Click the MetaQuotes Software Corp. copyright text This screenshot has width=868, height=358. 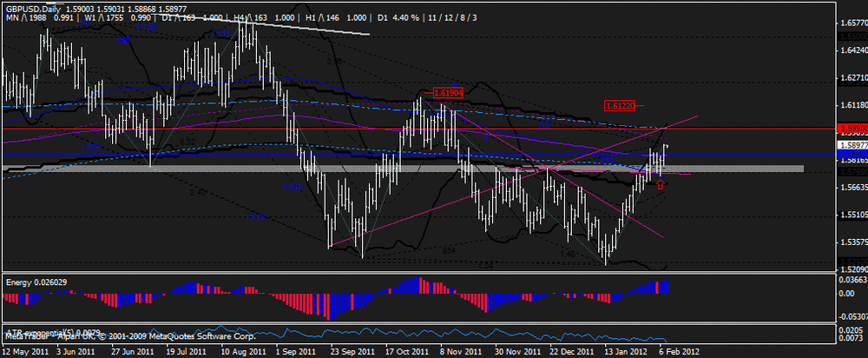[131, 336]
